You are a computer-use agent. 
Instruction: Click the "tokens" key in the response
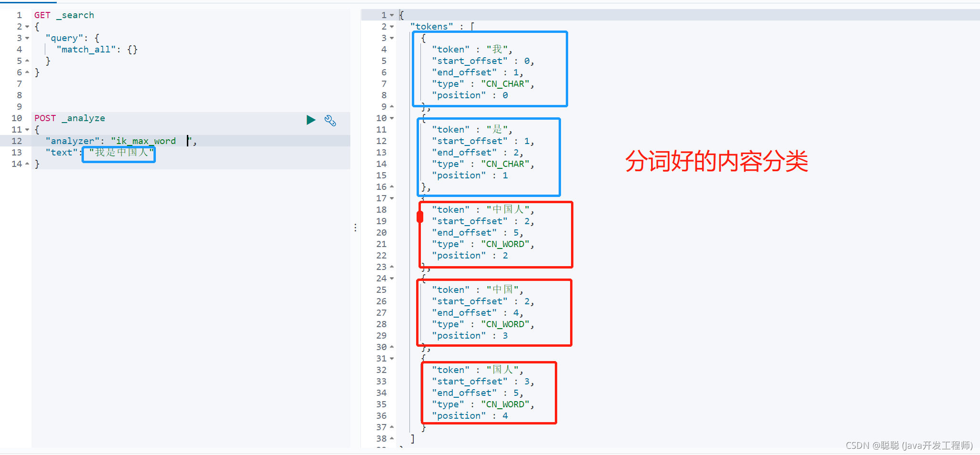[x=431, y=27]
